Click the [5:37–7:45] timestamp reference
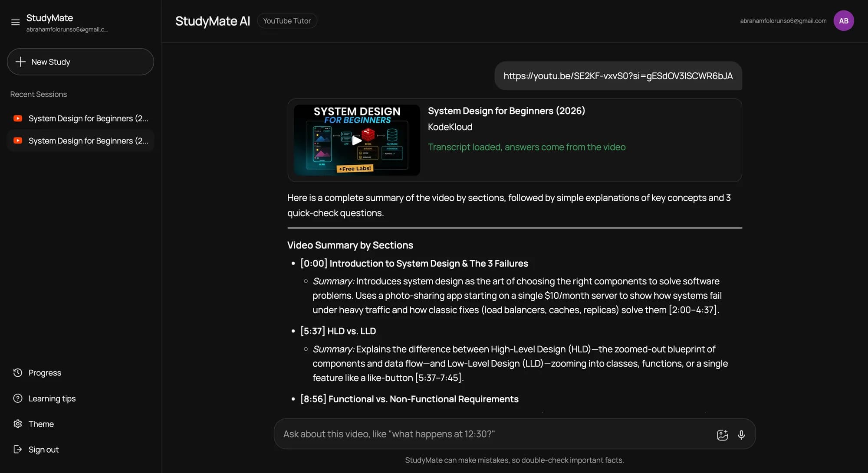Image resolution: width=868 pixels, height=473 pixels. 438,378
